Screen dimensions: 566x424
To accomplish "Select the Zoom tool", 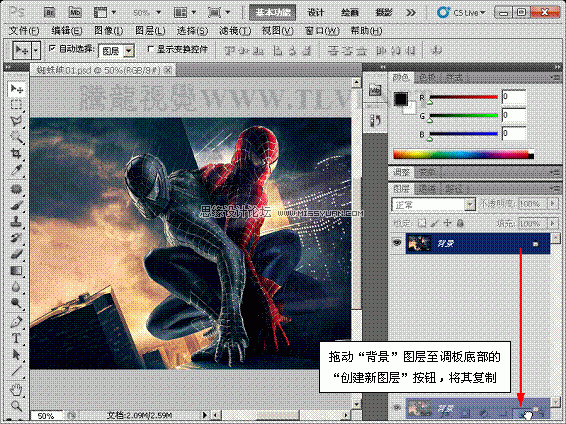I will pyautogui.click(x=16, y=406).
